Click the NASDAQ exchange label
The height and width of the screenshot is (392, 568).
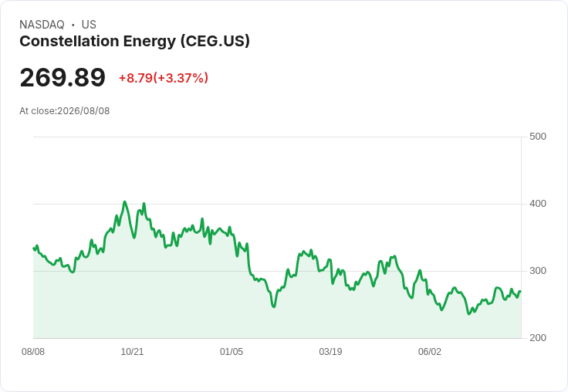[42, 25]
